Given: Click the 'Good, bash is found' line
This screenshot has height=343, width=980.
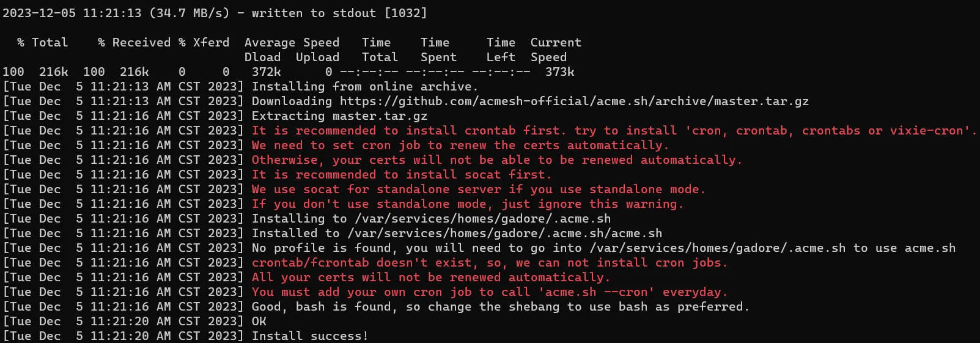Looking at the screenshot, I should coord(500,306).
